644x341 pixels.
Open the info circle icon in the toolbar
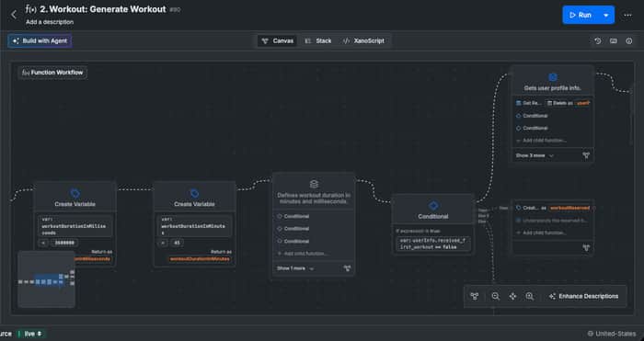[628, 41]
